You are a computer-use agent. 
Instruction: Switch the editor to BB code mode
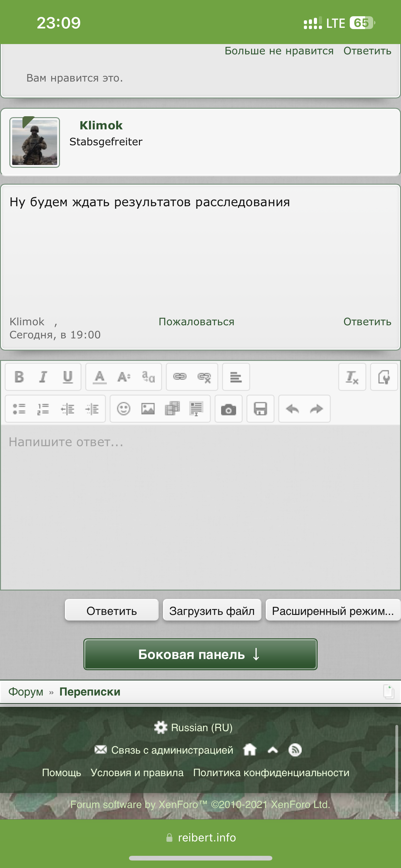(x=384, y=377)
